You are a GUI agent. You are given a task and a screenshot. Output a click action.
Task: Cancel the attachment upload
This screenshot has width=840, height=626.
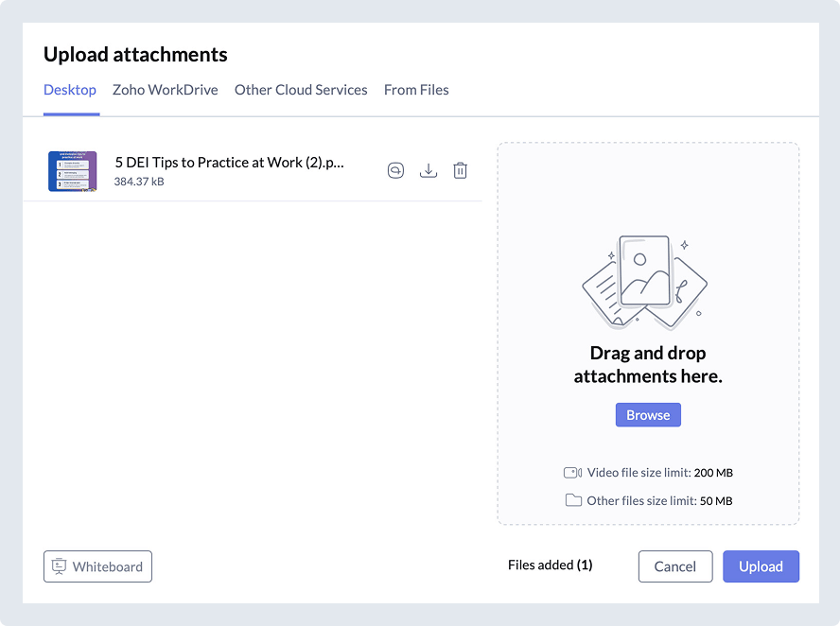click(675, 566)
